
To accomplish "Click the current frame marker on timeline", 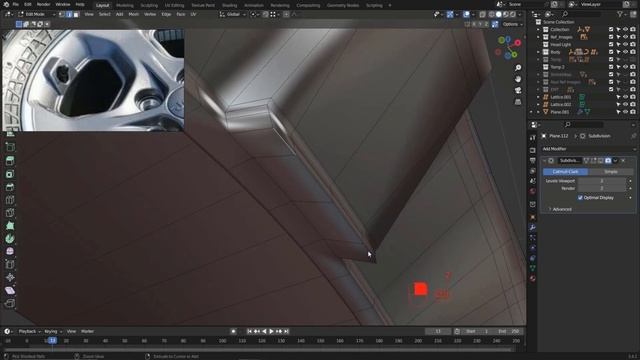I will click(x=52, y=340).
